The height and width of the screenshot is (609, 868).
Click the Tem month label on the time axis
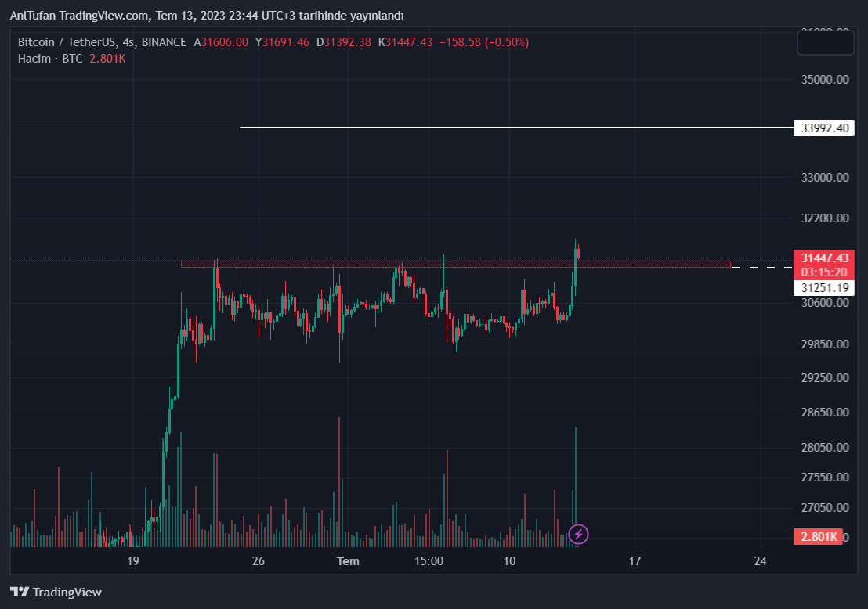tap(348, 560)
